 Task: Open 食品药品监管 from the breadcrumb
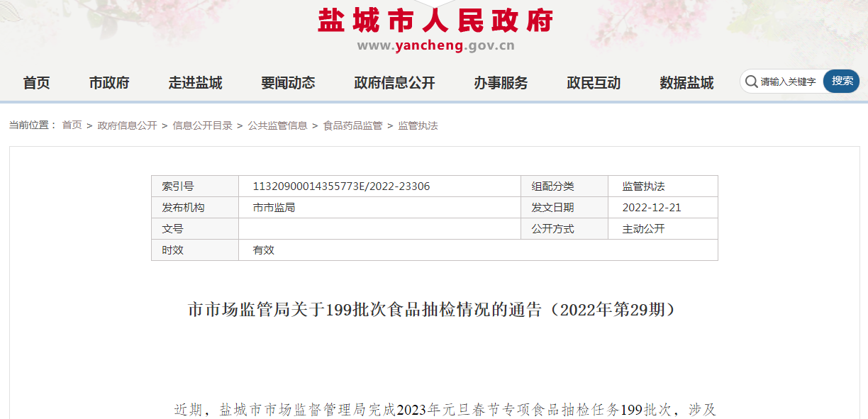point(355,125)
